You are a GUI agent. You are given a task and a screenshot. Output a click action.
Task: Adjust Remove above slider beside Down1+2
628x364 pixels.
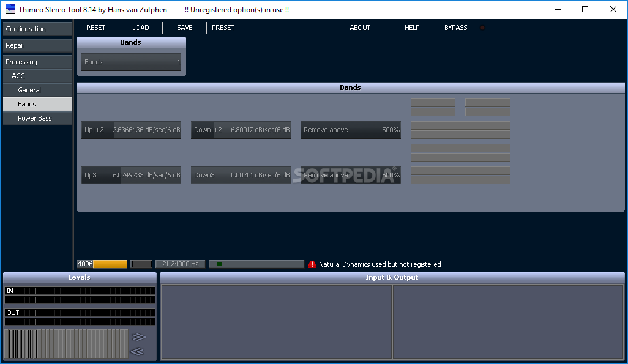pyautogui.click(x=351, y=130)
